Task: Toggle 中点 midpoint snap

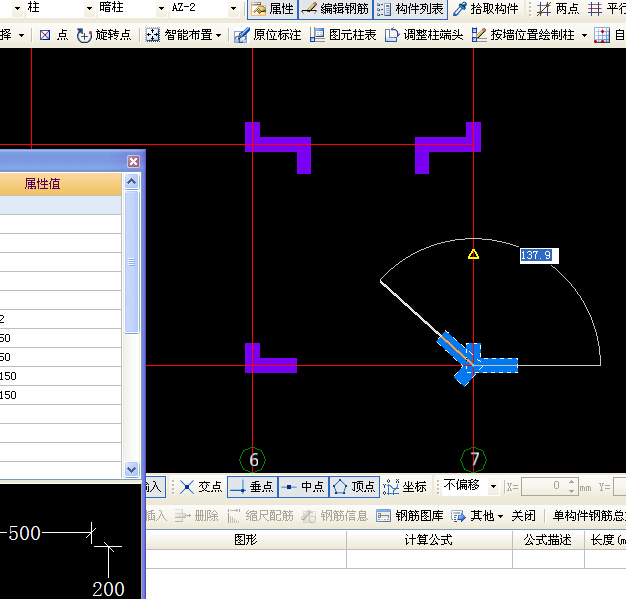Action: coord(303,487)
